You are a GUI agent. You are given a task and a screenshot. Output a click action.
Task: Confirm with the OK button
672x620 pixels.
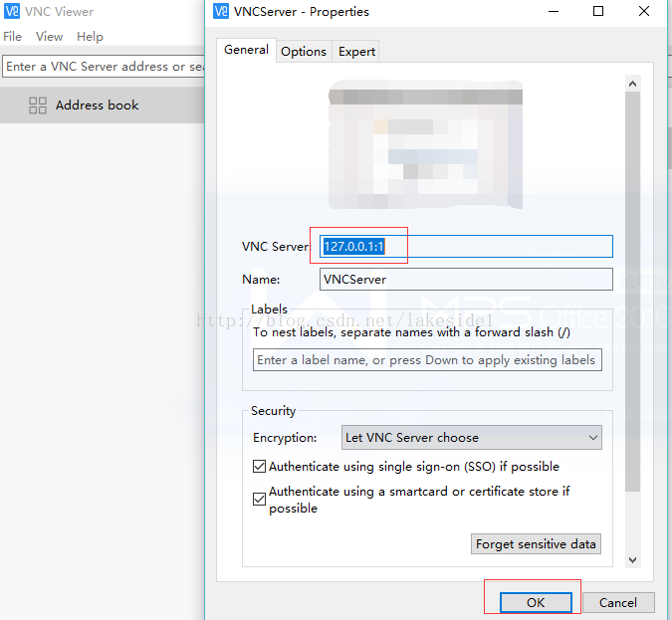click(x=536, y=602)
